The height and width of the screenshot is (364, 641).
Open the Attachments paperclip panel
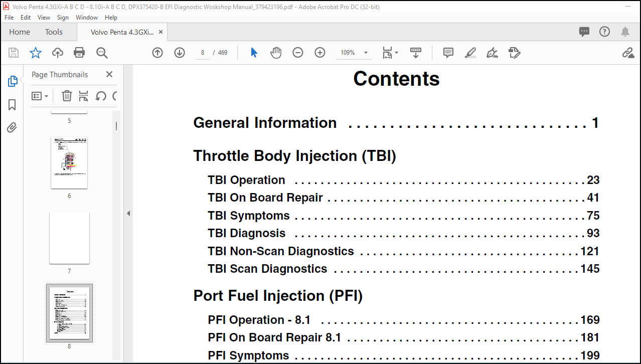tap(13, 128)
